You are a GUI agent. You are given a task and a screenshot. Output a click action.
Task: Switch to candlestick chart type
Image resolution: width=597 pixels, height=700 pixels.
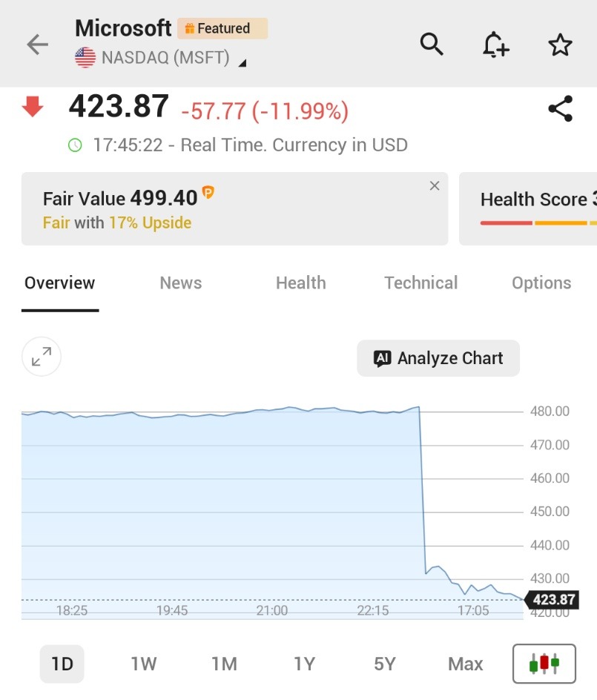coord(544,664)
